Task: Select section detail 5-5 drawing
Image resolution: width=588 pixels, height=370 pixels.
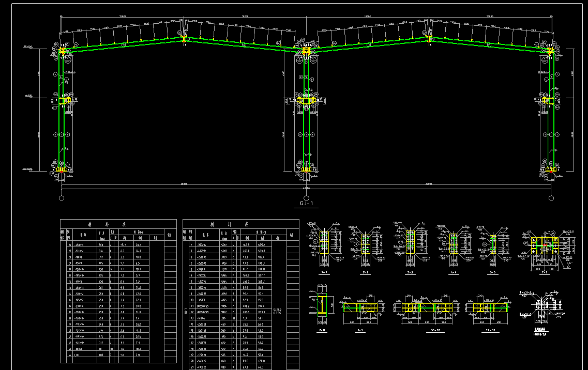Action: pyautogui.click(x=492, y=244)
